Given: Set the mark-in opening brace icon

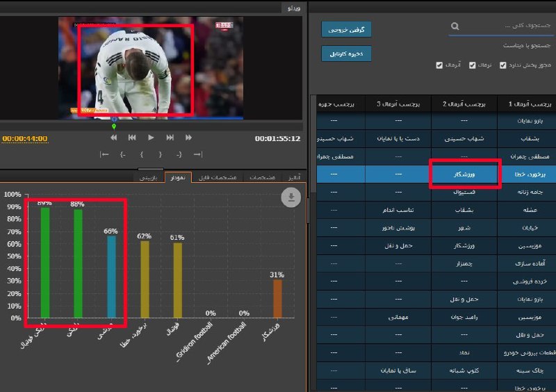Looking at the screenshot, I should [x=141, y=154].
